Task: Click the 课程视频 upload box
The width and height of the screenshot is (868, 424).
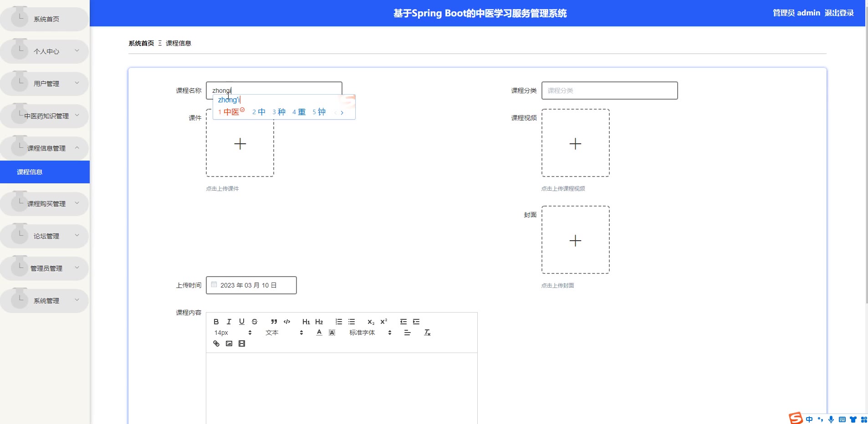Action: pos(576,143)
